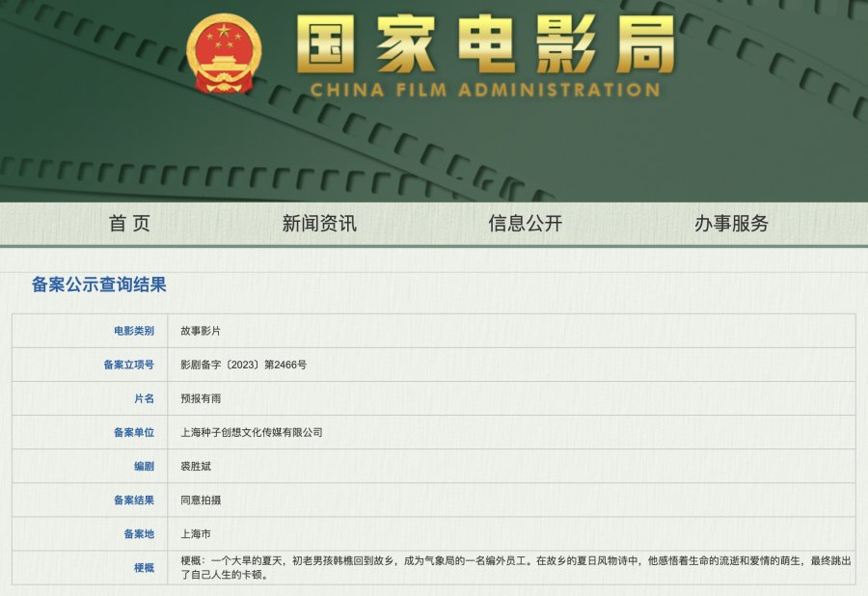Click the 同意拍摄 result value
868x596 pixels.
pos(201,500)
